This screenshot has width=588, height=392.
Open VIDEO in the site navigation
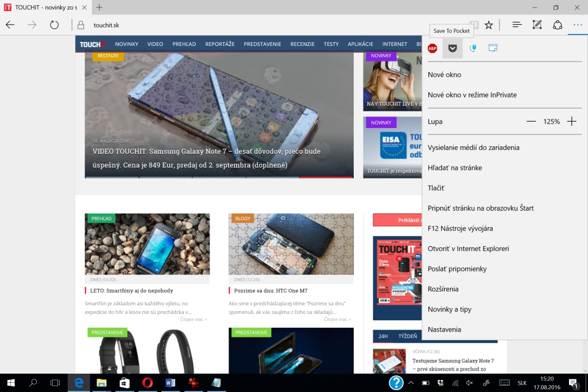coord(155,44)
